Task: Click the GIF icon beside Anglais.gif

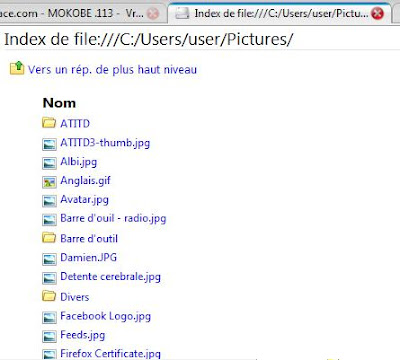Action: click(49, 182)
